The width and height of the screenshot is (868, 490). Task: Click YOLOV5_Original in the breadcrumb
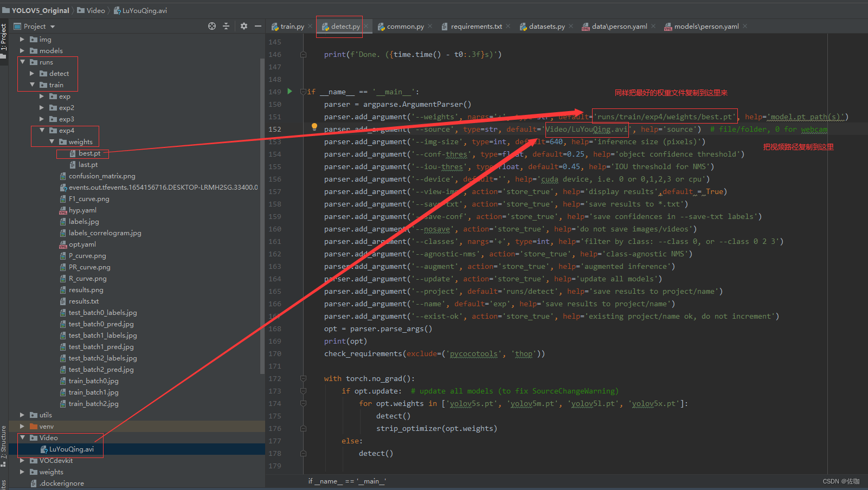point(36,10)
